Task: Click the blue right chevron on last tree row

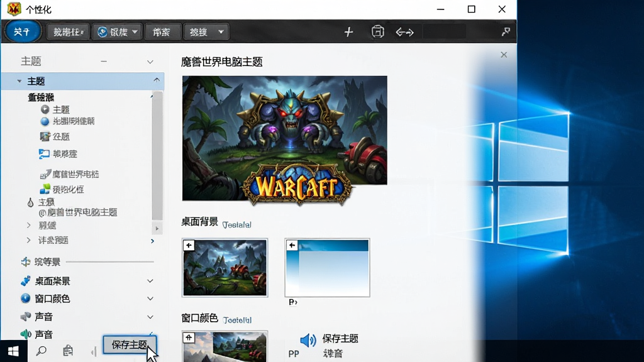Action: pos(152,241)
